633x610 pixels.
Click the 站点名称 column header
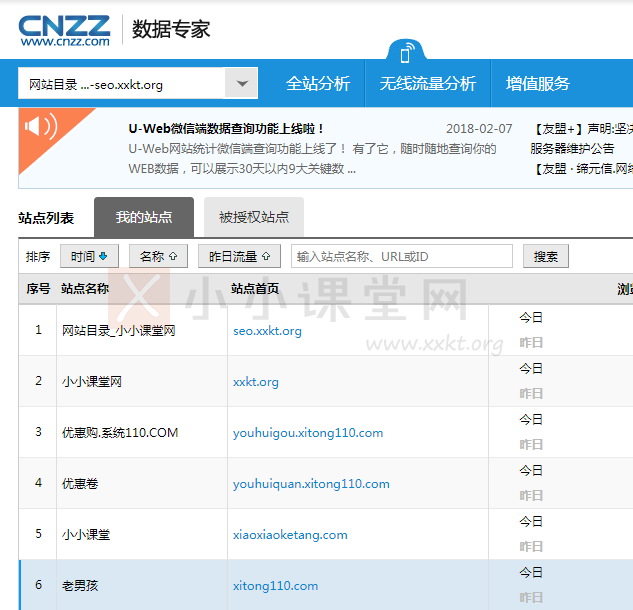tap(85, 289)
